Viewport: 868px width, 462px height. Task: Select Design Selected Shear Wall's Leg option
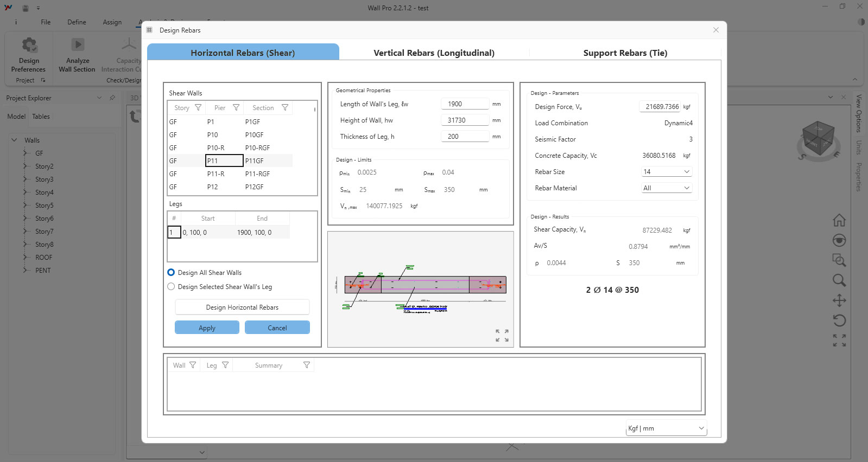(172, 287)
